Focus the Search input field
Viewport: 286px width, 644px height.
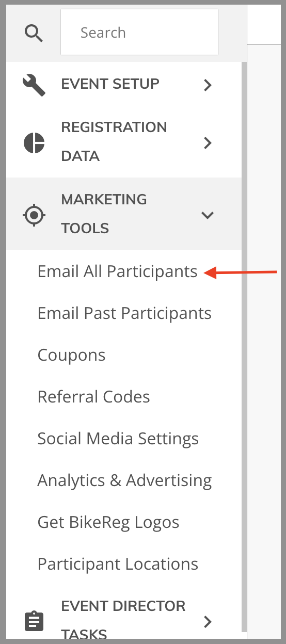139,33
